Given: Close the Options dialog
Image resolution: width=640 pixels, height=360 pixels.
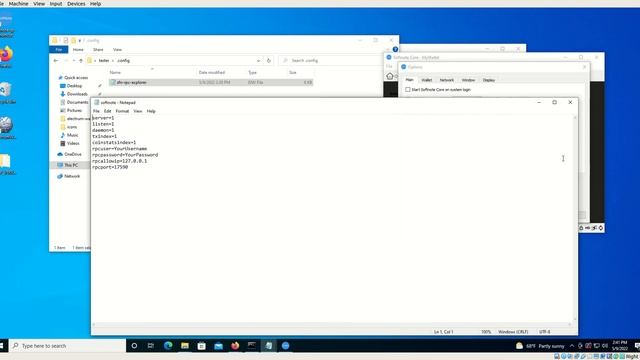Looking at the screenshot, I should pyautogui.click(x=584, y=67).
